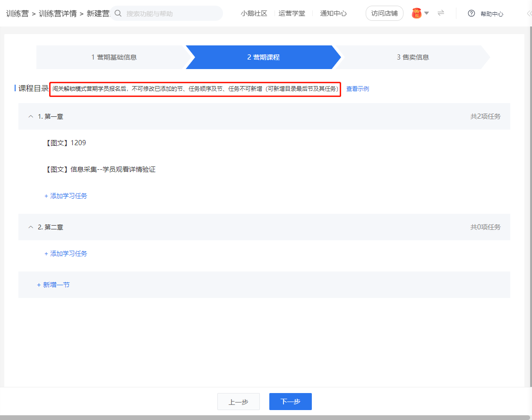The height and width of the screenshot is (420, 532).
Task: Open the red gift bag avatar icon
Action: tap(416, 13)
